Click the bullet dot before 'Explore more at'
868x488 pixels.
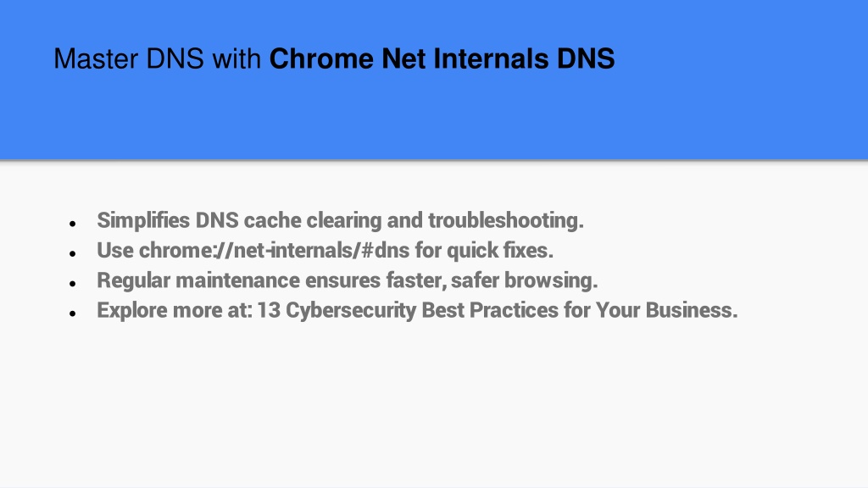coord(73,313)
